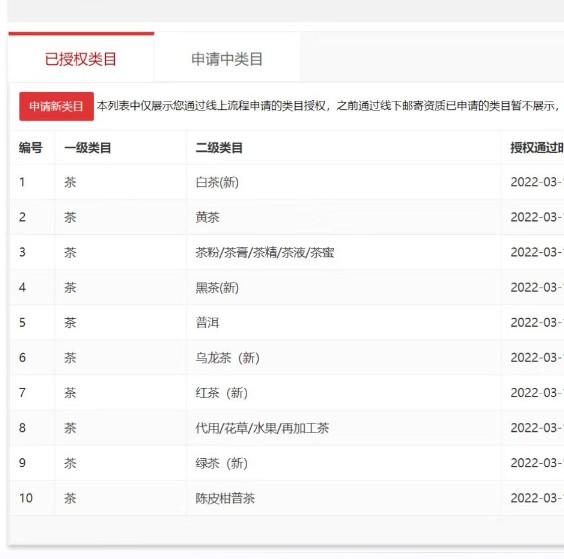Click the date in the 白茶(新) row

pyautogui.click(x=537, y=182)
